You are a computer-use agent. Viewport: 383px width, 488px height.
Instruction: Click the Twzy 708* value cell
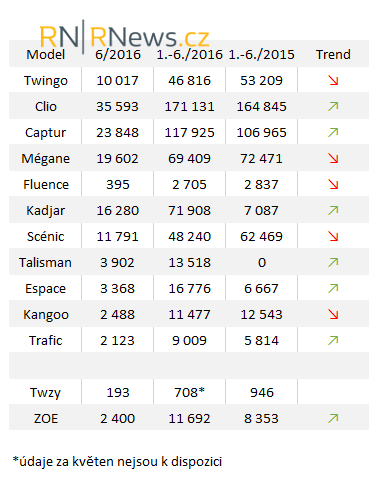(189, 392)
